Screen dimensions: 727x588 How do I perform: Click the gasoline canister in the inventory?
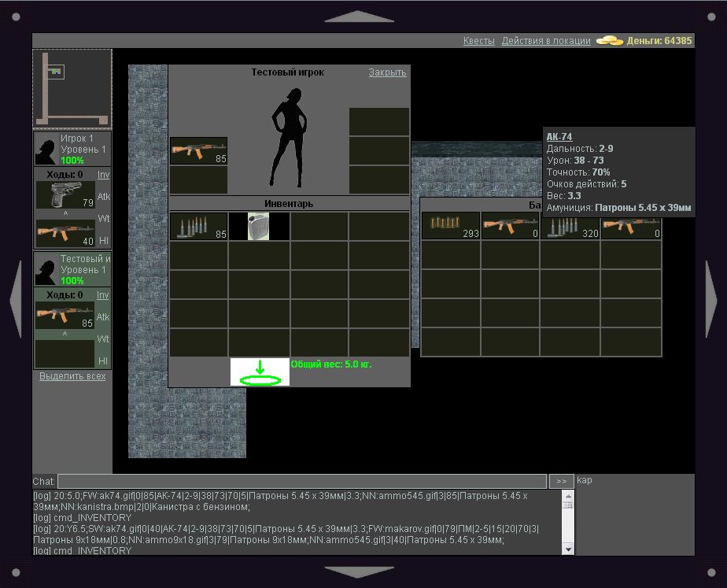[x=259, y=226]
